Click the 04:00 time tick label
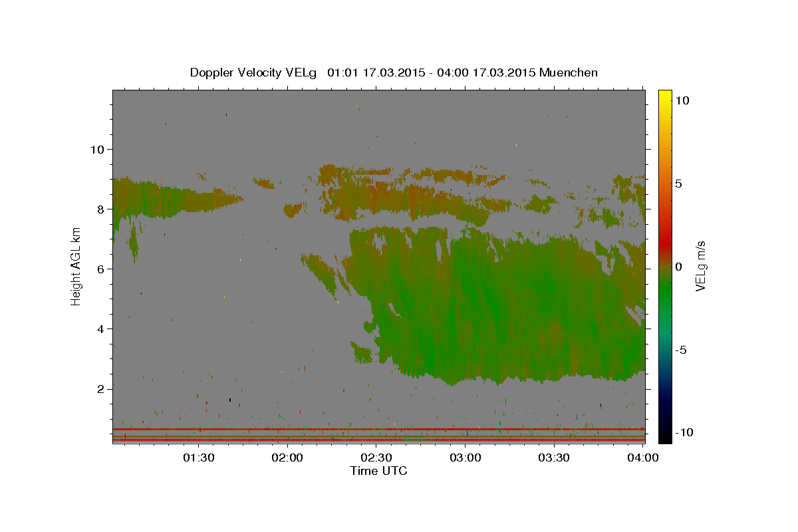Screen dimensions: 798x532 643,458
